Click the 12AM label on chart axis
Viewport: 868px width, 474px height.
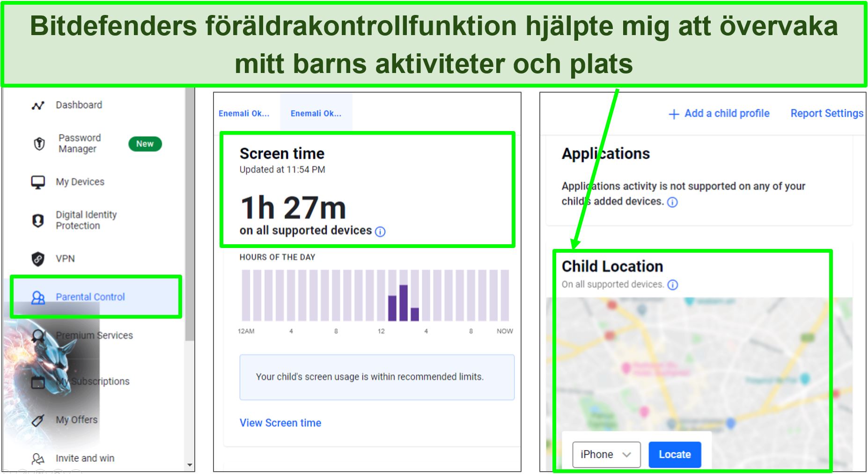pyautogui.click(x=246, y=331)
